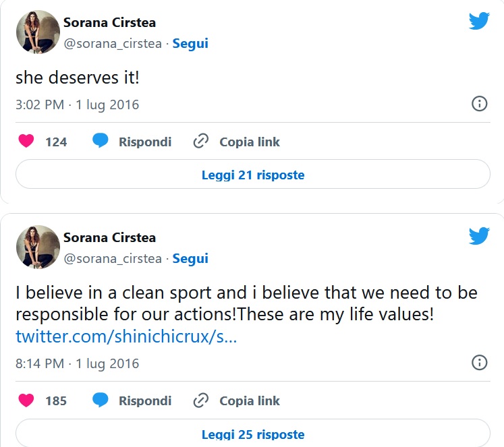The image size is (504, 447).
Task: Open first tweet's profile picture
Action: coord(38,32)
